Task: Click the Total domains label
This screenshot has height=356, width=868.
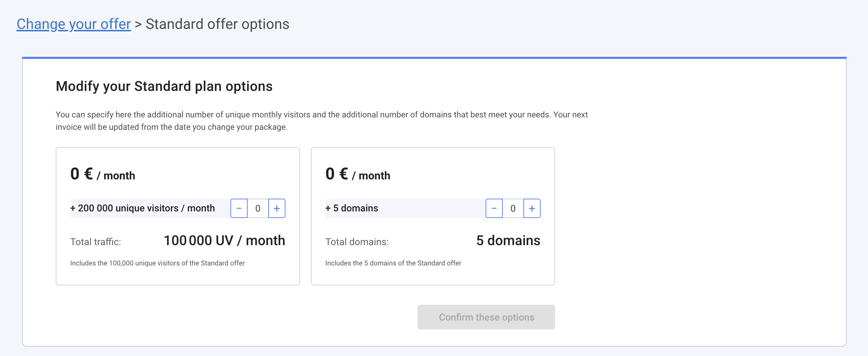Action: [x=357, y=242]
